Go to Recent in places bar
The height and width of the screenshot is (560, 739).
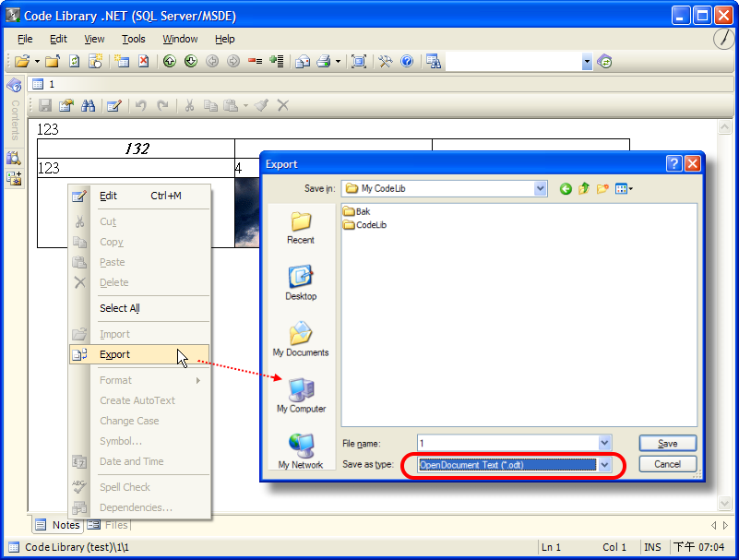[x=301, y=228]
